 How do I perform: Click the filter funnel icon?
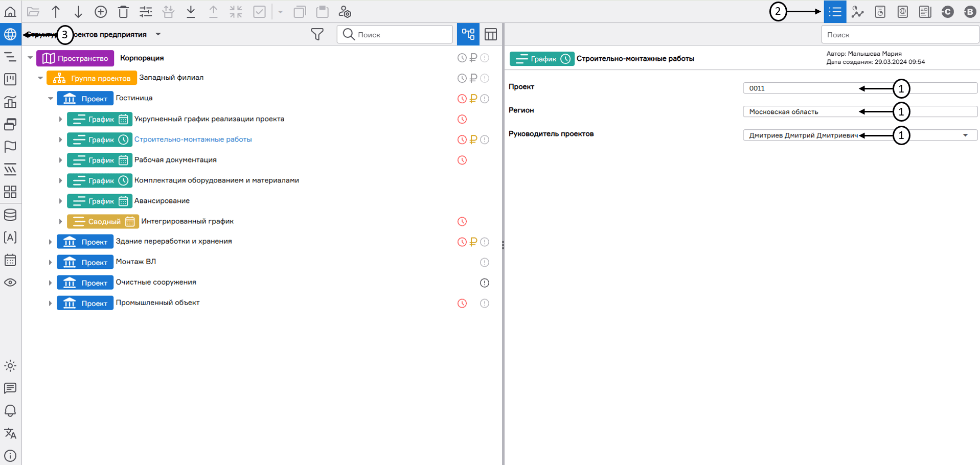(x=317, y=34)
